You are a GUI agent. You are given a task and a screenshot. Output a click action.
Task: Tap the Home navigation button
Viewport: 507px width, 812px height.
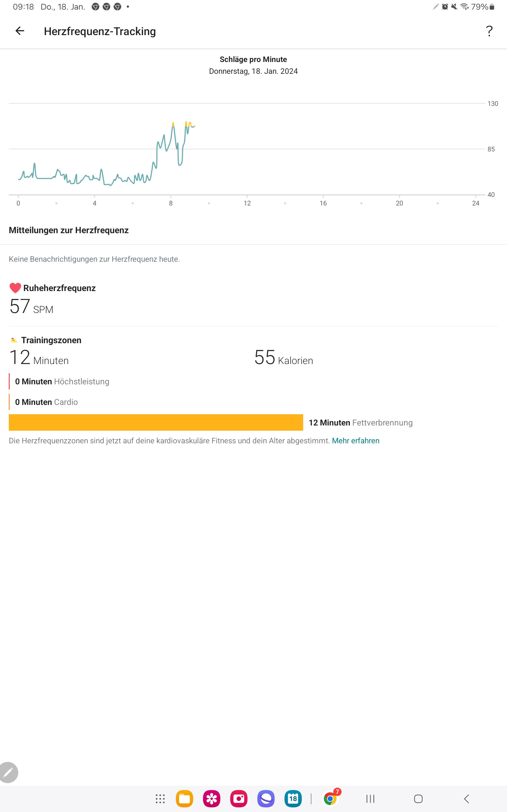coord(418,799)
